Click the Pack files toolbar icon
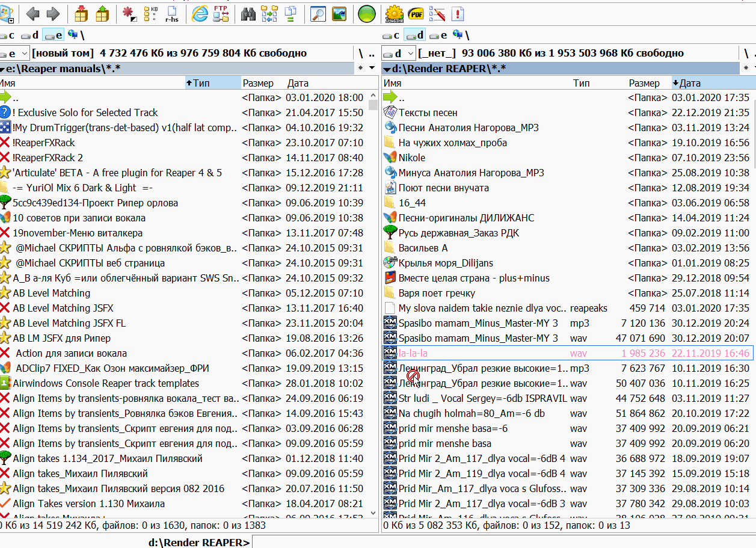 81,13
